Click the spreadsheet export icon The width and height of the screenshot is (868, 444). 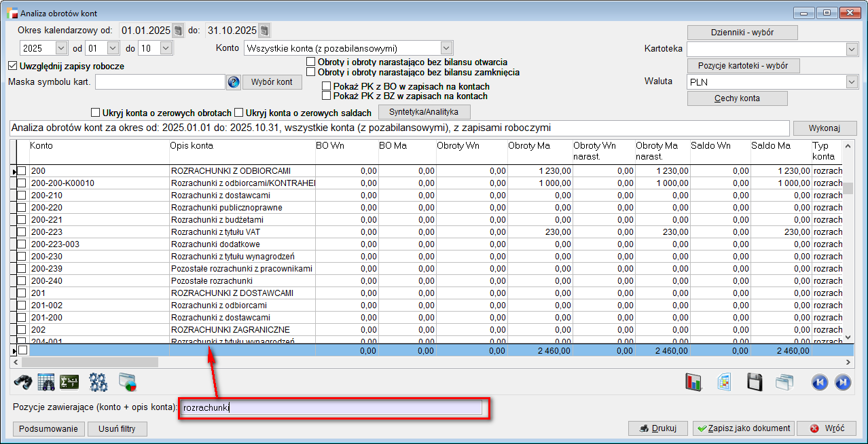pos(724,382)
